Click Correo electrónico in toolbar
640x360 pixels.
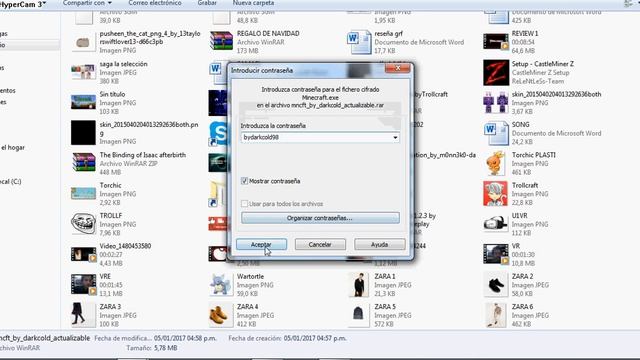[155, 3]
